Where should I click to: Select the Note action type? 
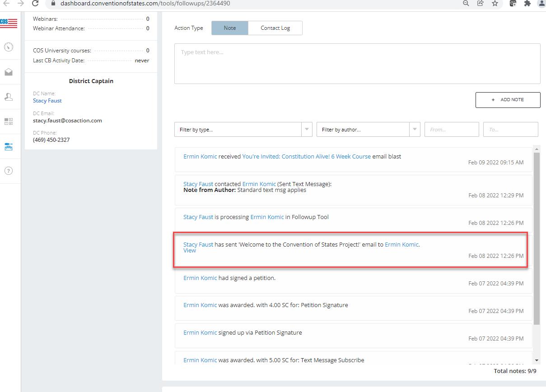pos(229,28)
